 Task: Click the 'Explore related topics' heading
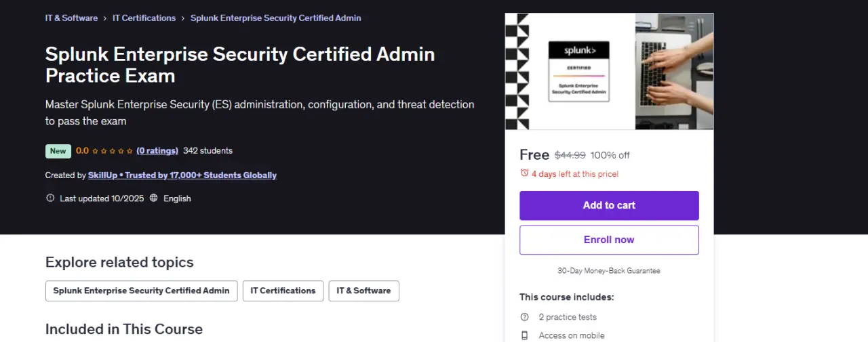pos(119,262)
